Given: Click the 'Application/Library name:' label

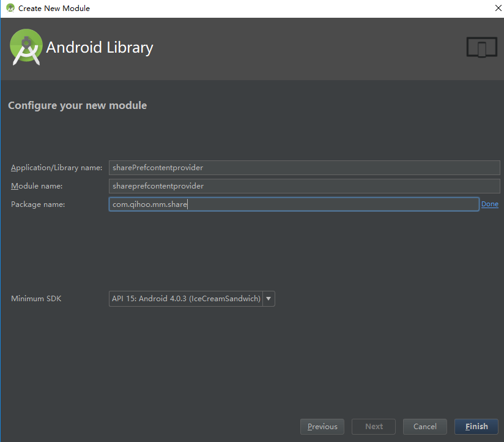Looking at the screenshot, I should 56,168.
